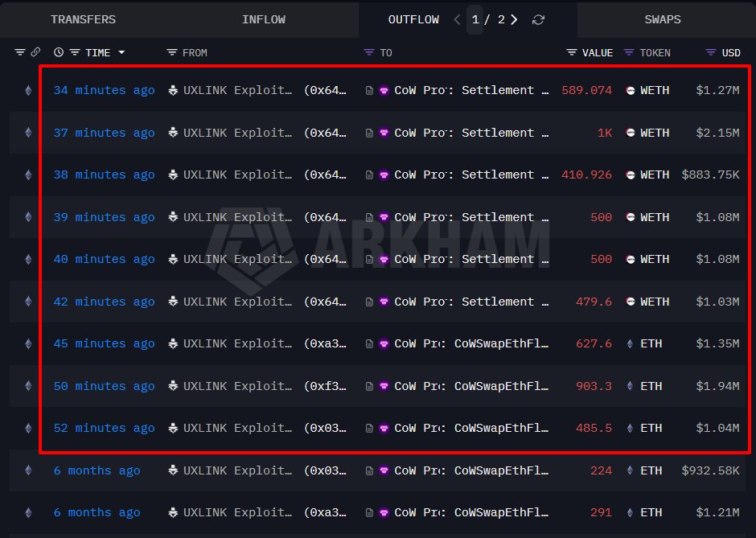Refresh the outflow list
The height and width of the screenshot is (538, 756).
pos(538,20)
